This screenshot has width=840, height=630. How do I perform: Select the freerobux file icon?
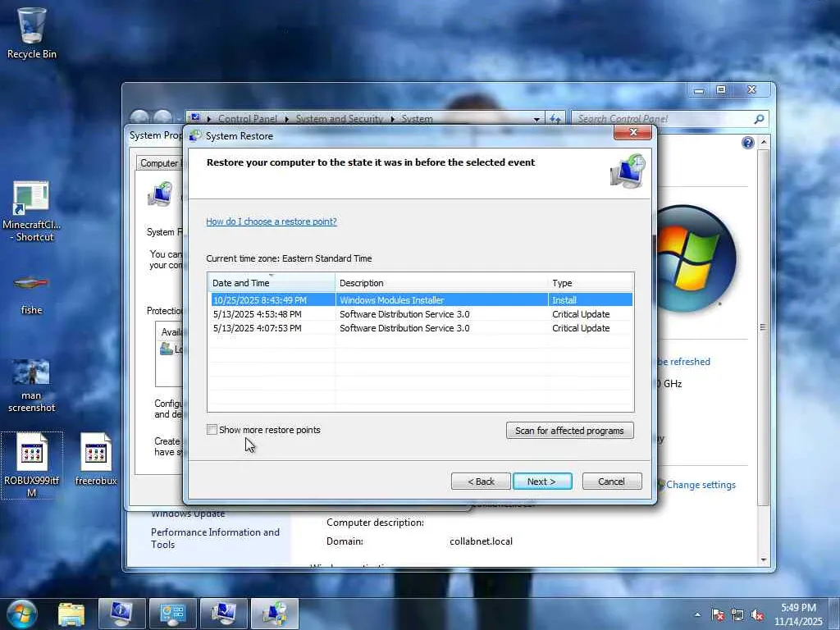[x=96, y=459]
